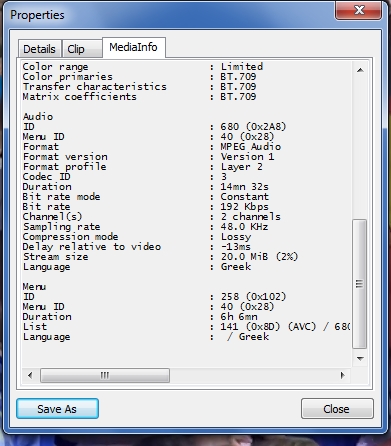Screen dimensions: 391x446
Task: Click the 'Color range' row label
Action: click(55, 67)
